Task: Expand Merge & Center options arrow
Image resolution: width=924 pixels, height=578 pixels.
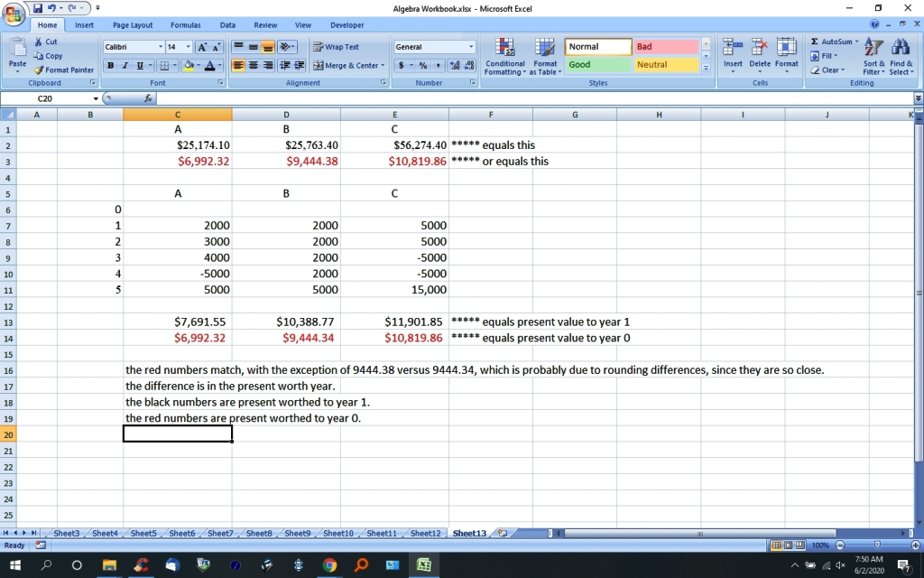Action: 383,65
